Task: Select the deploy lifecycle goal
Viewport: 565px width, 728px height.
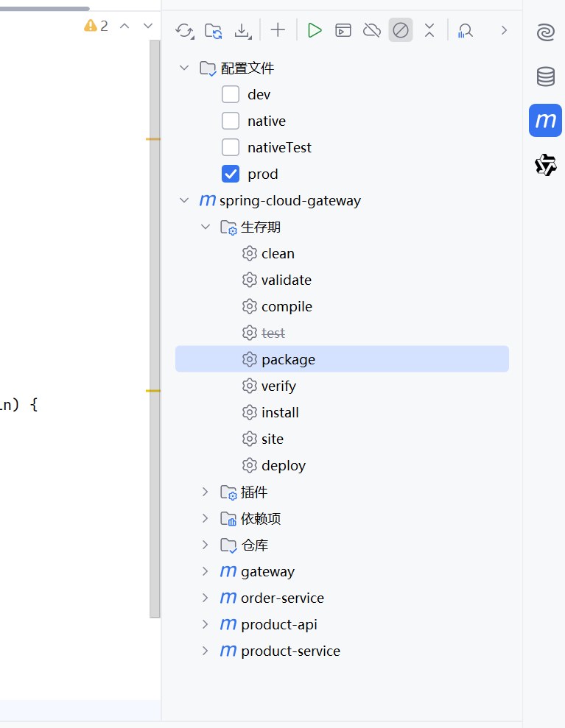Action: coord(342,465)
